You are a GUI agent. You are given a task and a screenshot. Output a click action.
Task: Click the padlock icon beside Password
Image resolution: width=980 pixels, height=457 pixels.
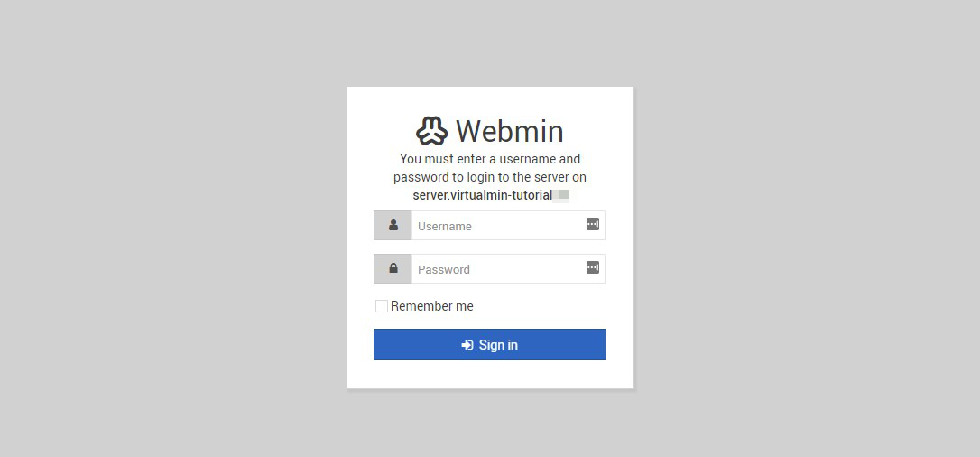pos(393,268)
